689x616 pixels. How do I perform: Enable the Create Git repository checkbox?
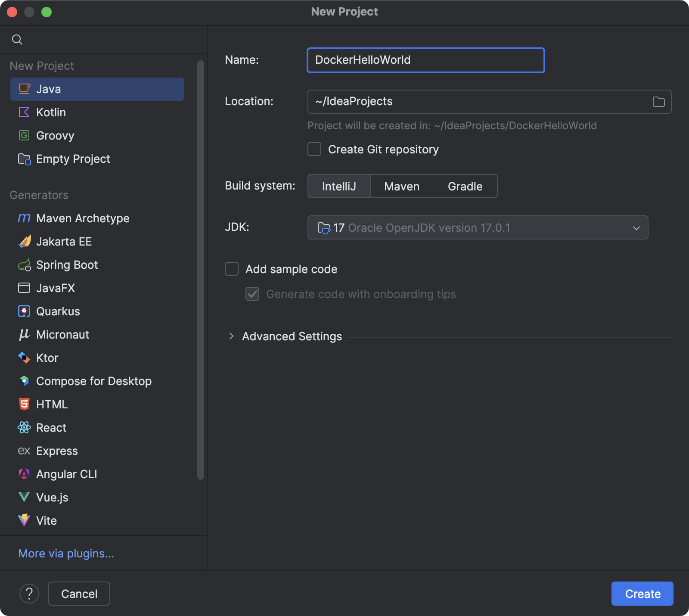coord(314,149)
